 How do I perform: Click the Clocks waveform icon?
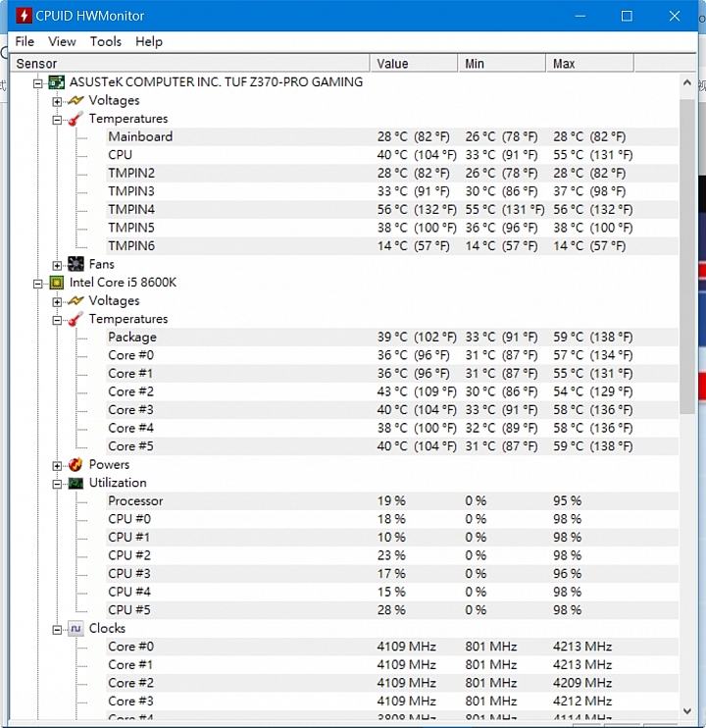tap(76, 629)
